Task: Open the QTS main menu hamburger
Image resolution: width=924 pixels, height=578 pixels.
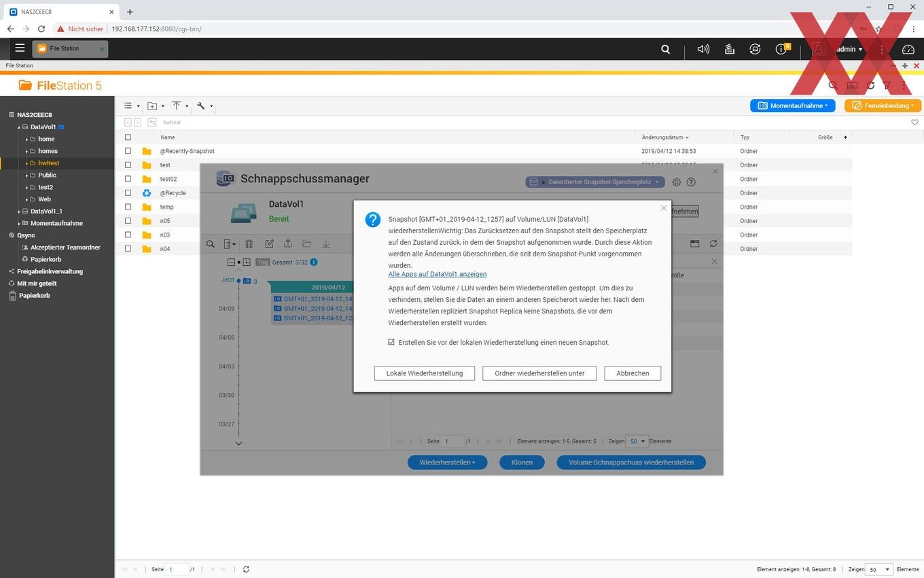Action: click(20, 48)
